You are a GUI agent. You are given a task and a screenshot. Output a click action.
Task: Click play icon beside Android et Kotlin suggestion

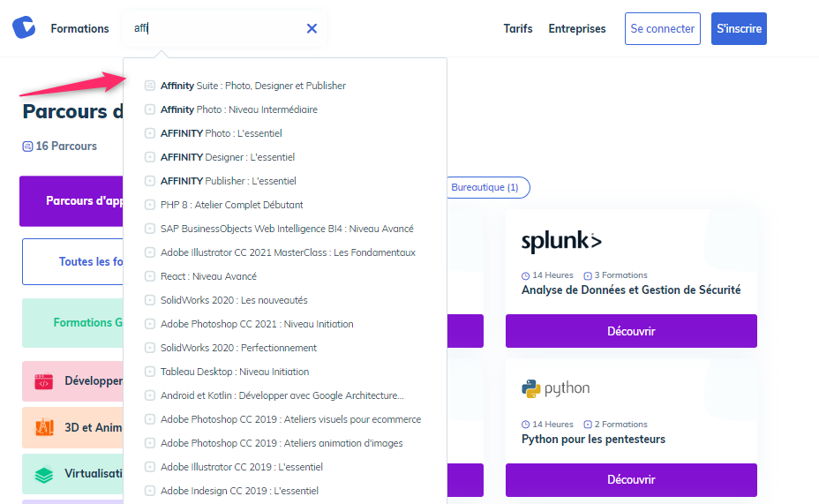click(150, 396)
